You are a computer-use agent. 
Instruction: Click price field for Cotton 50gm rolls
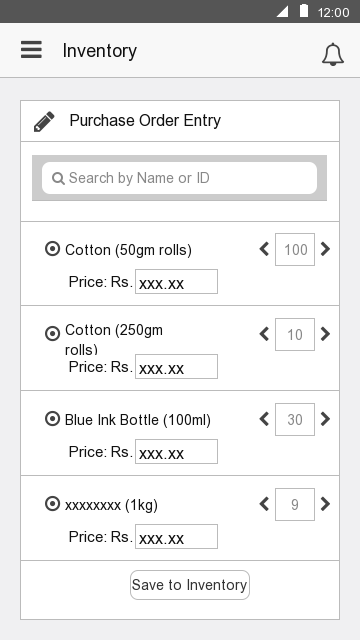point(176,281)
